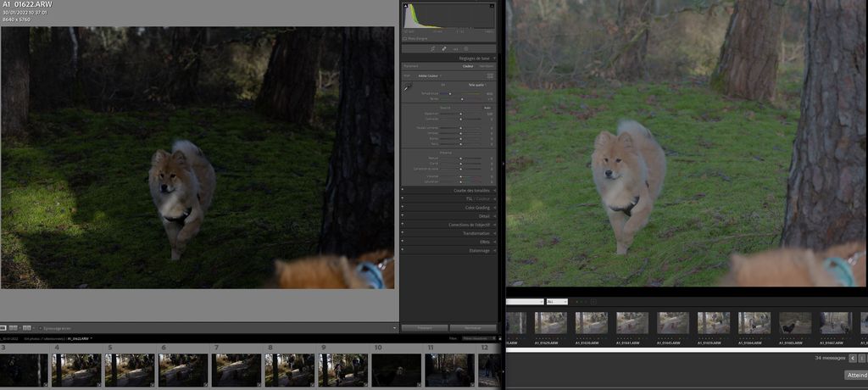This screenshot has width=868, height=390.
Task: Select filmstrip thumbnail number 7
Action: (x=236, y=370)
